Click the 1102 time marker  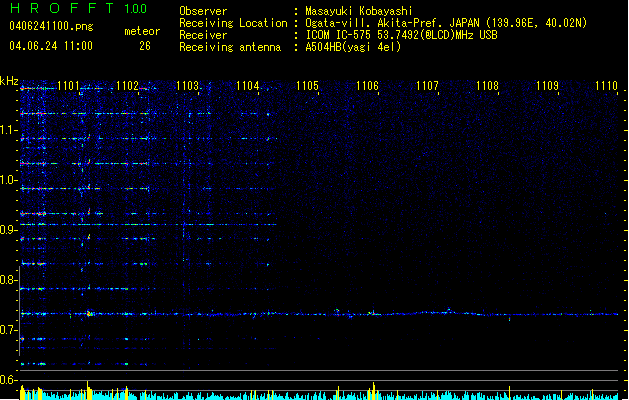point(127,85)
